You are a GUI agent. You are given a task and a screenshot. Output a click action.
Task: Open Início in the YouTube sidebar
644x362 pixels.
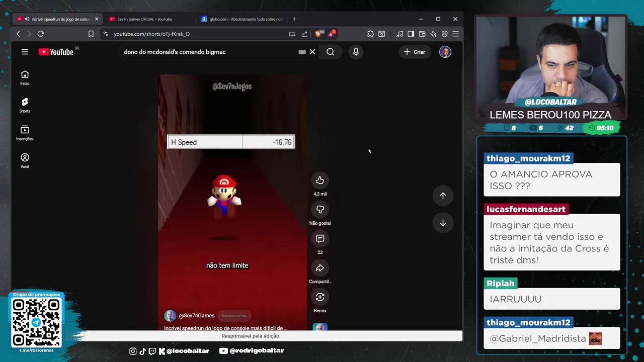[25, 78]
